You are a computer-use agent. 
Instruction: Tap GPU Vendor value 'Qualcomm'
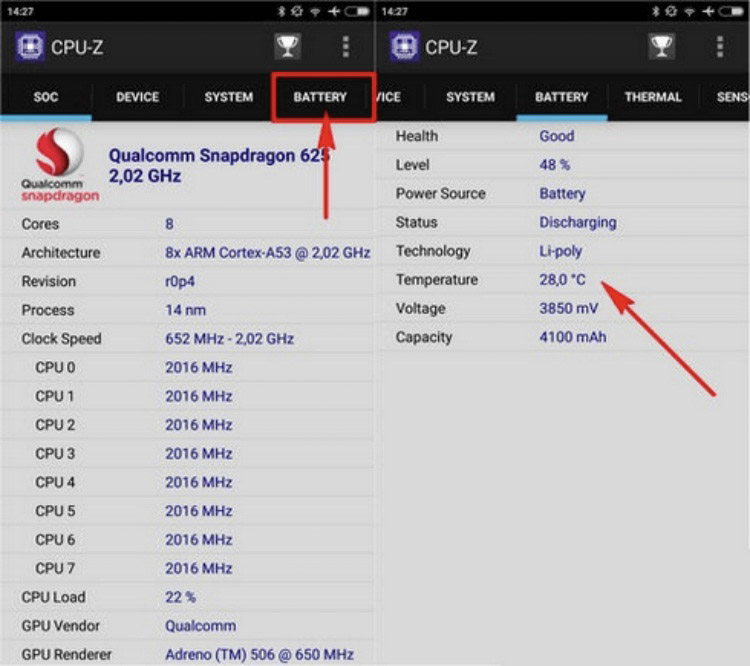pos(200,626)
